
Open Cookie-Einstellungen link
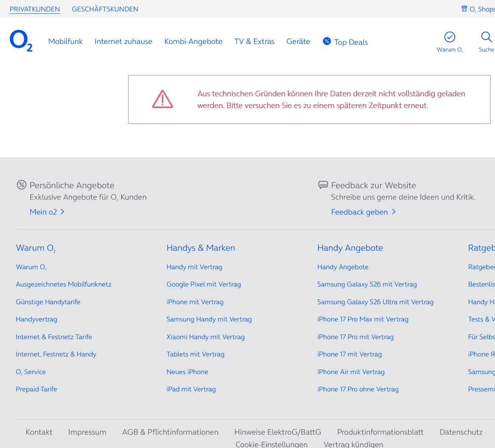pos(272,444)
